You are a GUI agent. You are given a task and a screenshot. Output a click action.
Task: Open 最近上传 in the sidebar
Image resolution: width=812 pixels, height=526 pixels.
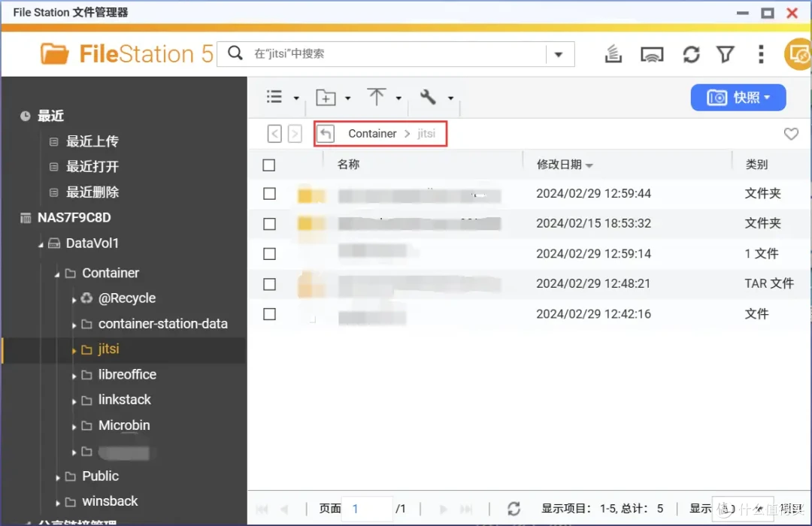pyautogui.click(x=92, y=141)
